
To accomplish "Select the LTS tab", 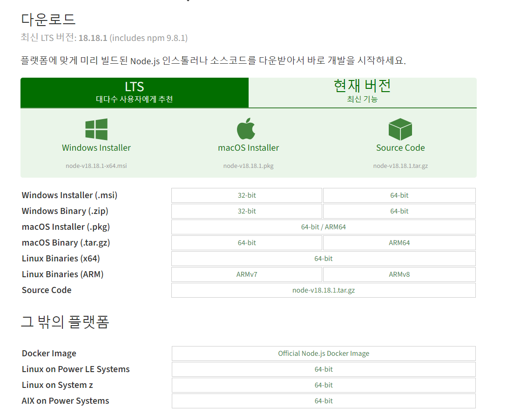I will pos(134,92).
